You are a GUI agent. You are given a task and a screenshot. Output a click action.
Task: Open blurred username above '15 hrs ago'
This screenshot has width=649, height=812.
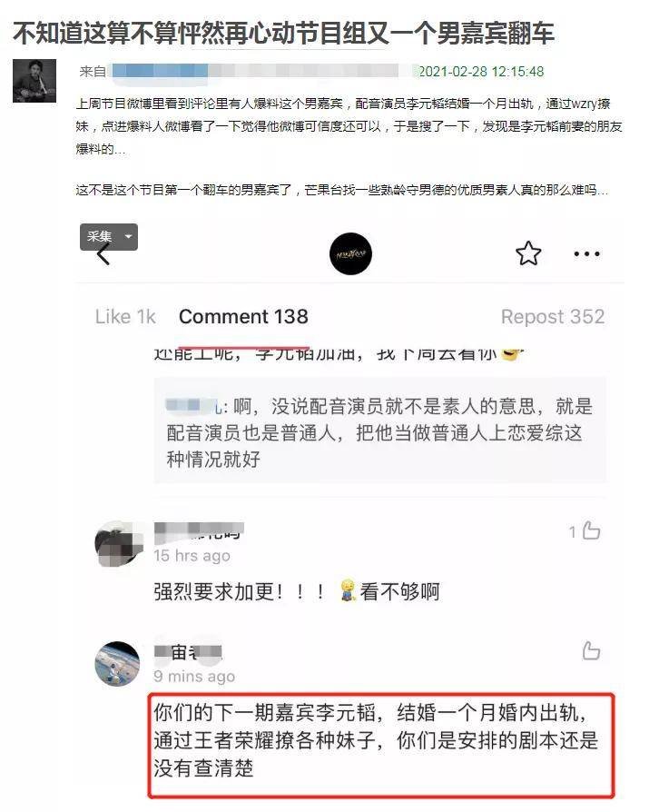coord(199,530)
